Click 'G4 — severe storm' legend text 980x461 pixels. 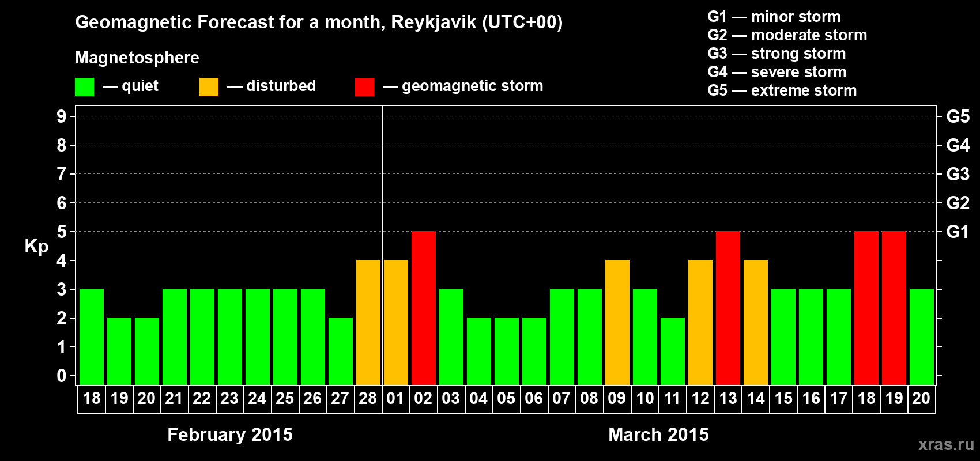[777, 71]
